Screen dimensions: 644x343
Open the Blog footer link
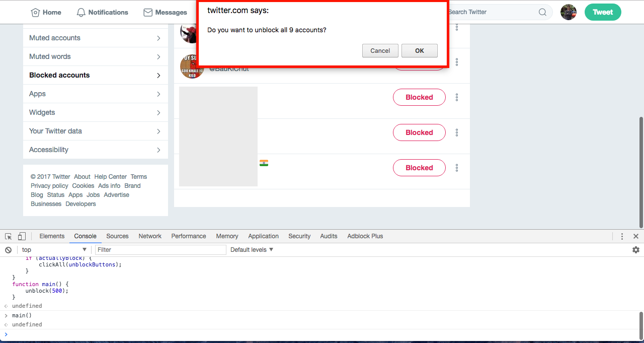click(x=37, y=195)
